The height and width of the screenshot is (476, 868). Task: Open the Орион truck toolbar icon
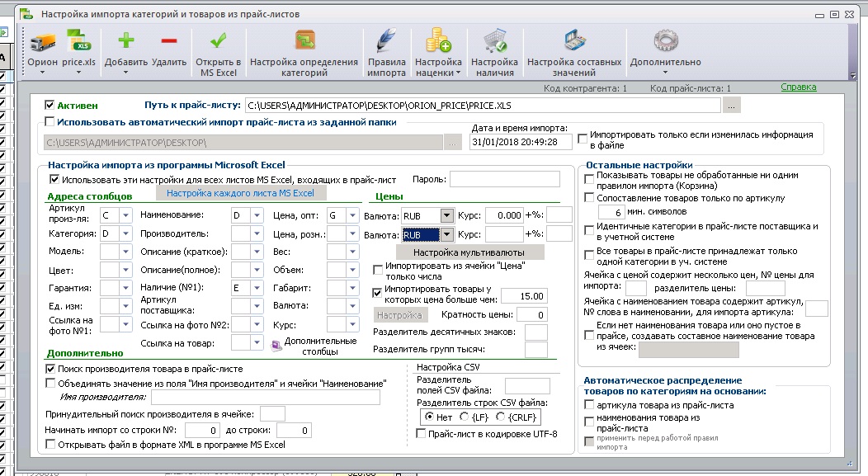tap(43, 42)
